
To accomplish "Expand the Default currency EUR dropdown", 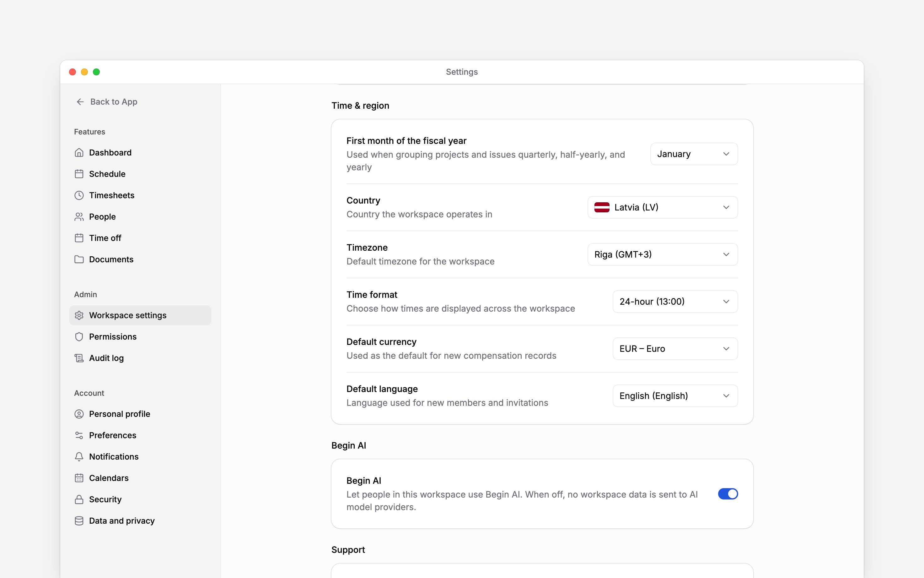I will click(675, 349).
